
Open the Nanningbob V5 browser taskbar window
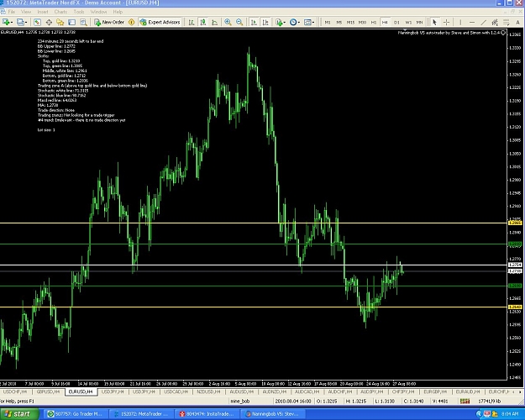point(273,414)
